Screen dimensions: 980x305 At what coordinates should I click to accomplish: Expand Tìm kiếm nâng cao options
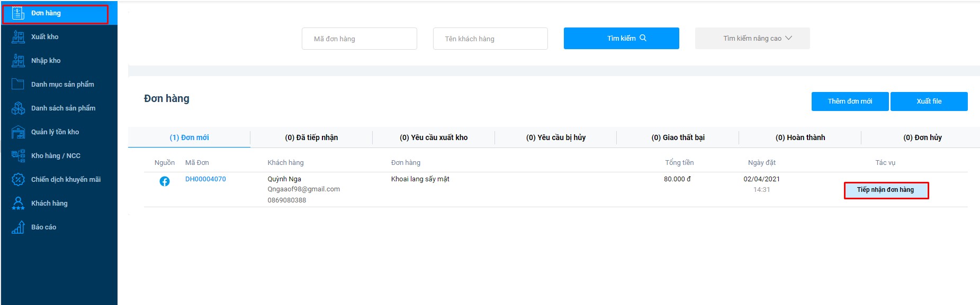click(752, 38)
